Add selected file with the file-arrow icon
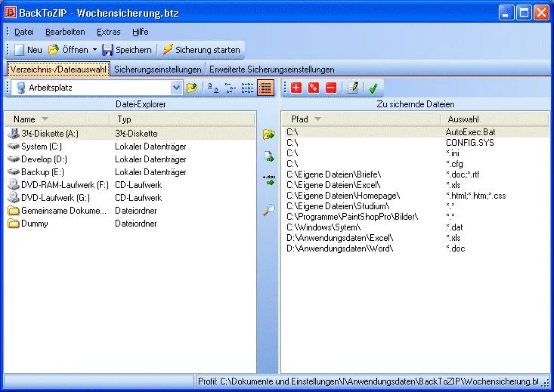Screen dimensions: 554x392 [268, 157]
